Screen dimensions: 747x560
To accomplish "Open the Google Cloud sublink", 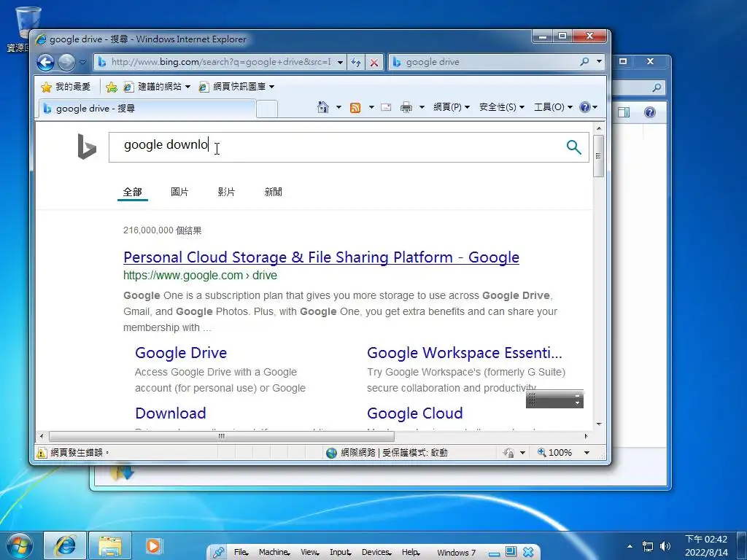I will pyautogui.click(x=415, y=413).
